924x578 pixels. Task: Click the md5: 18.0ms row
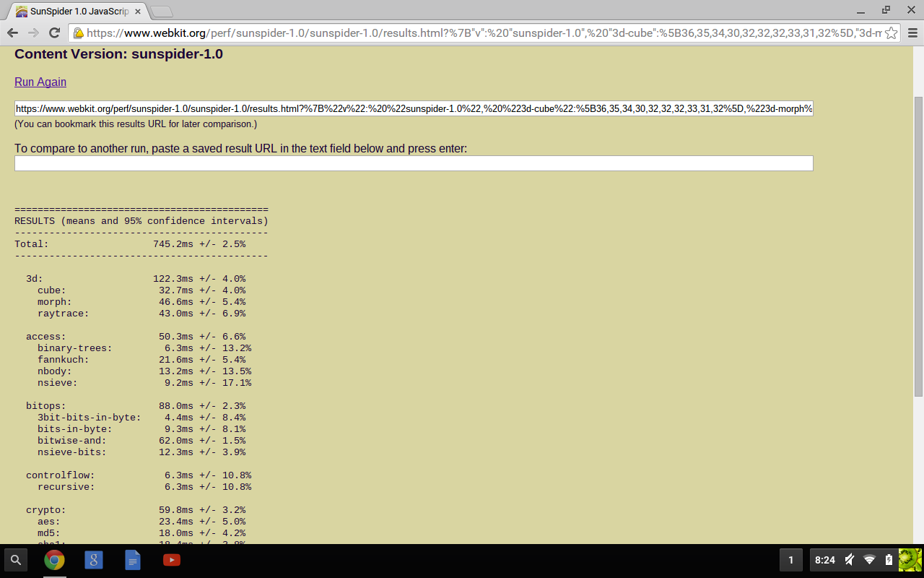[x=141, y=533]
